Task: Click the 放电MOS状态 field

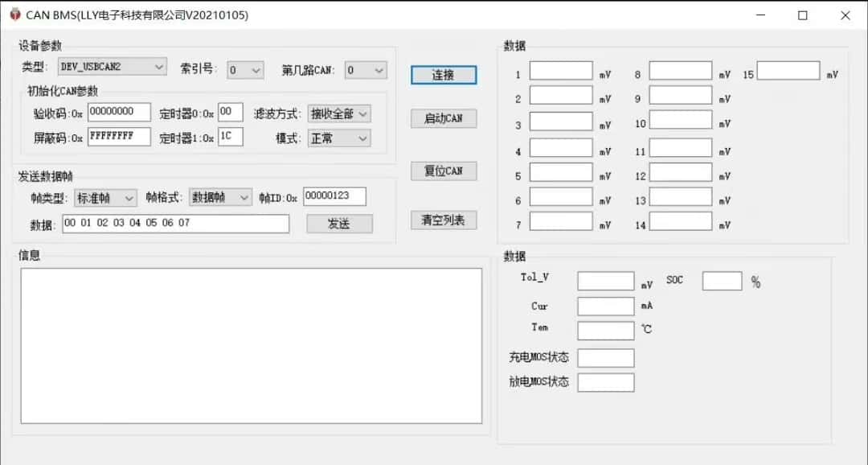Action: [x=606, y=382]
